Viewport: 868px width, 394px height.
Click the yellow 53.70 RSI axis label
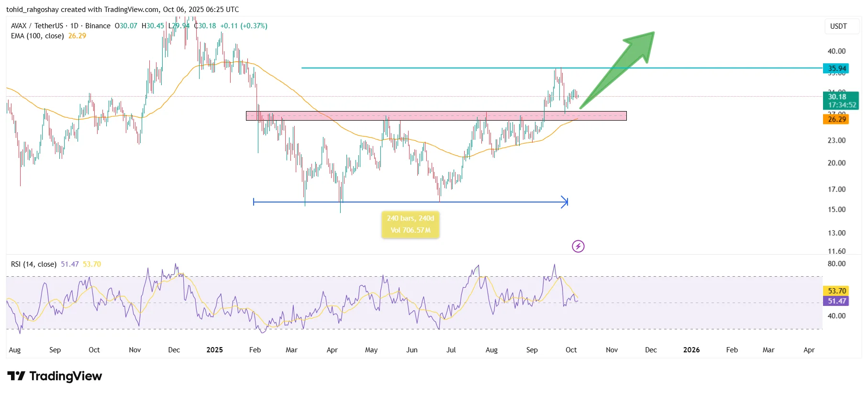tap(835, 291)
